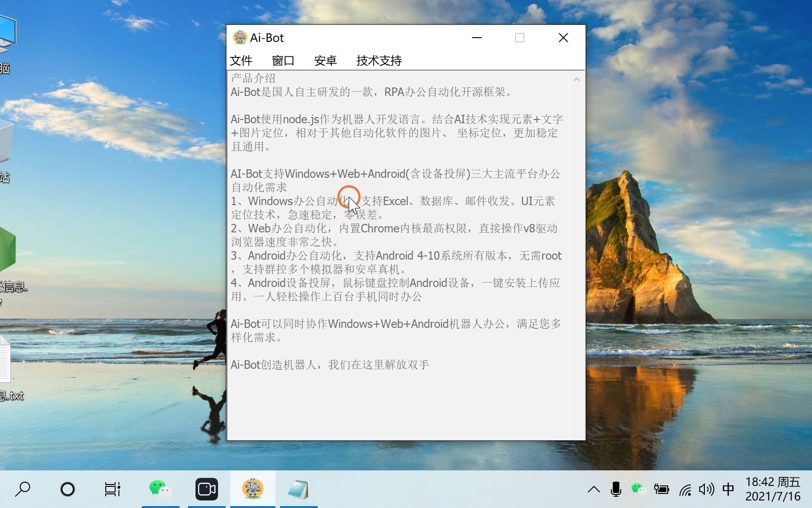Click the scrollbar up arrow in text area

pos(577,79)
